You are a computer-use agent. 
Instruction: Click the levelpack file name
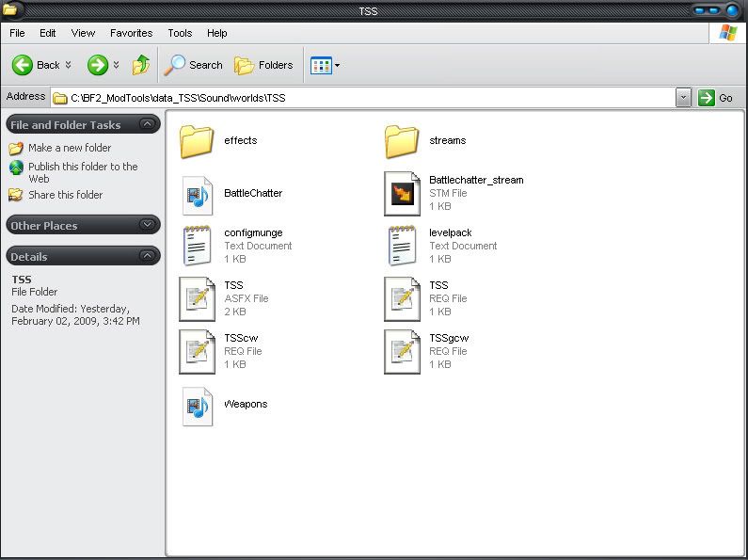coord(451,232)
